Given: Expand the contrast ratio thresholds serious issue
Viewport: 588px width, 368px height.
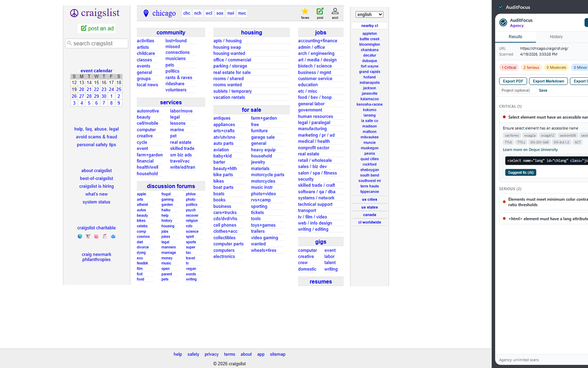Looking at the screenshot, I should [x=544, y=202].
